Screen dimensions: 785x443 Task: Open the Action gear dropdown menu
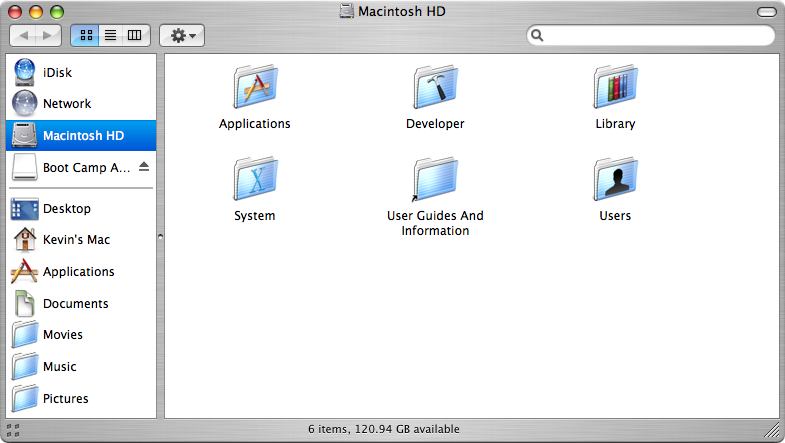[x=182, y=36]
